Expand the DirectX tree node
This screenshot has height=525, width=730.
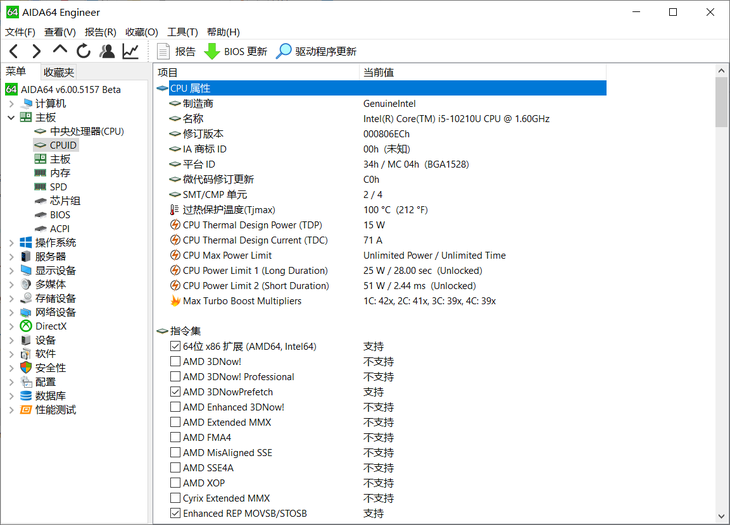tap(11, 326)
